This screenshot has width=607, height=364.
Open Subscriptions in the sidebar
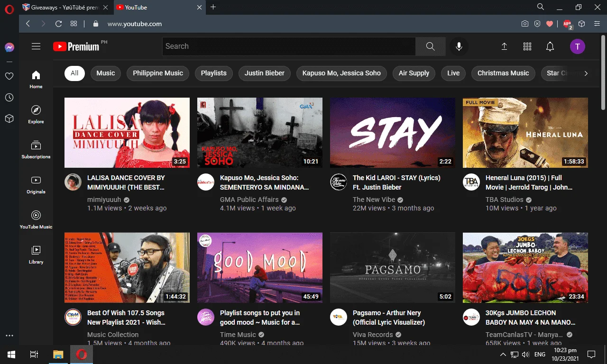click(36, 149)
